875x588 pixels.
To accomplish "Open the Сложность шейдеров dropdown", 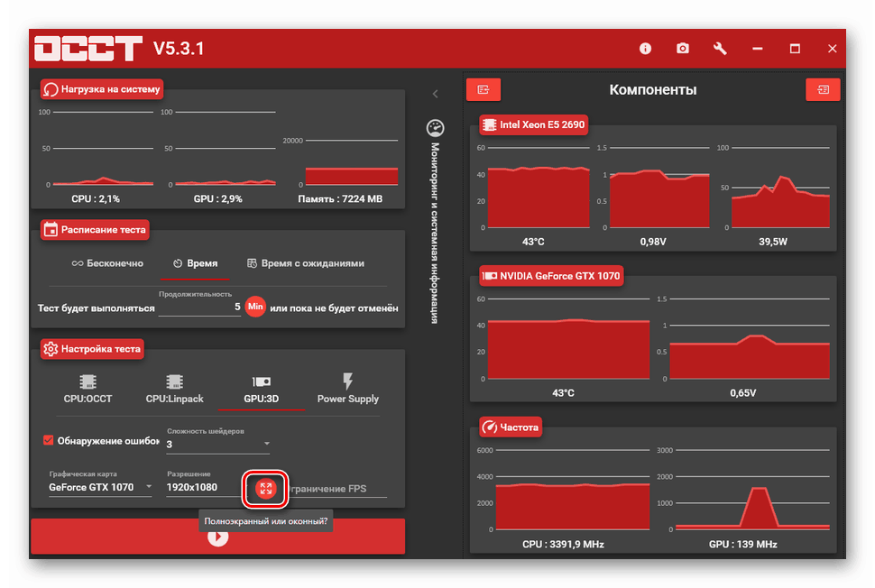I will pos(217,444).
